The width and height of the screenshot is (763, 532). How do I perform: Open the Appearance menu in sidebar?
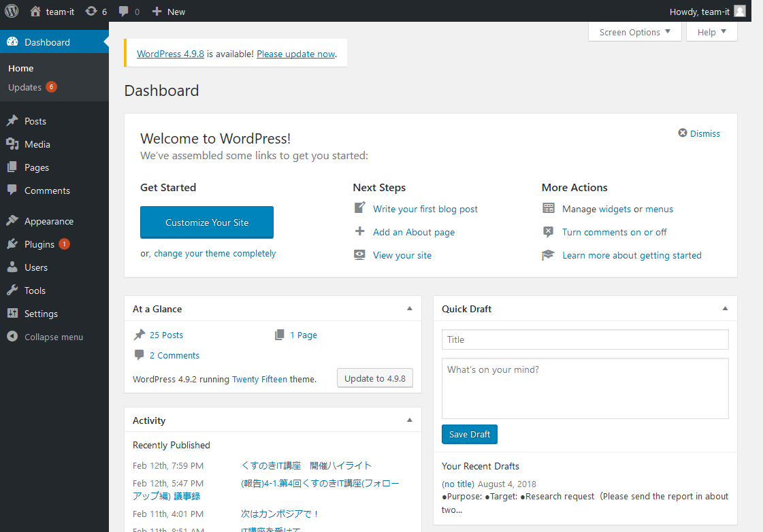coord(48,221)
